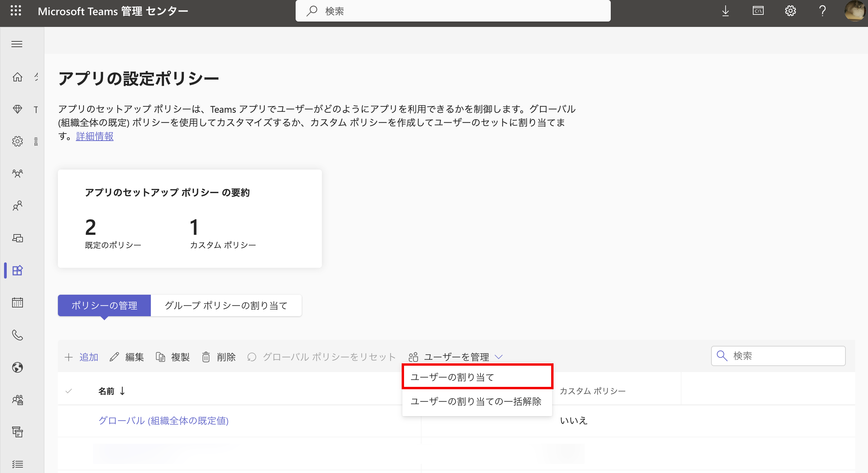Sort by the 名前 column header
Screen dimensions: 868x473
pos(111,391)
